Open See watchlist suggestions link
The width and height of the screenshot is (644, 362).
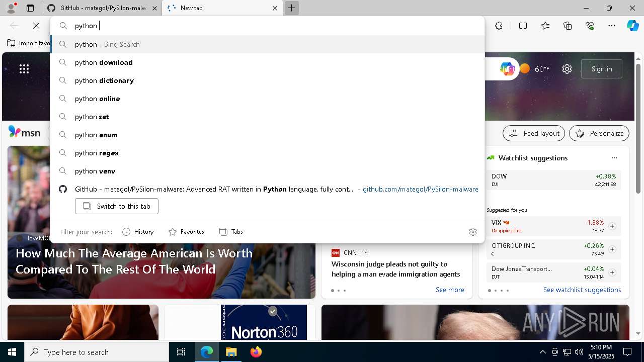(x=582, y=290)
